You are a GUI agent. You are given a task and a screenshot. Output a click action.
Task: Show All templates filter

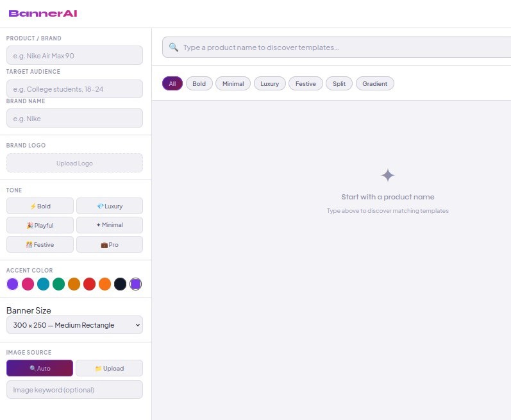(x=172, y=83)
